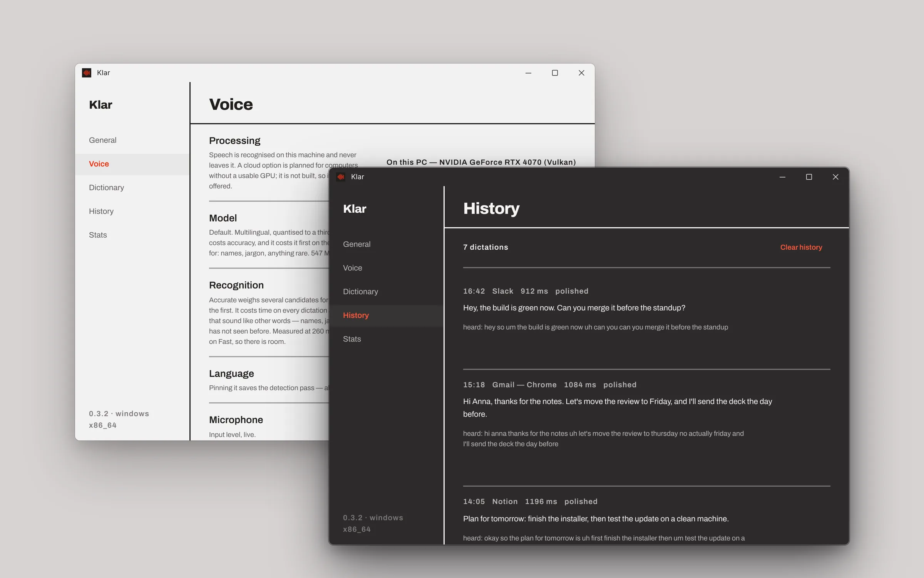Click version '0.3.2 · windows' in dark sidebar
The image size is (924, 578).
coord(373,518)
